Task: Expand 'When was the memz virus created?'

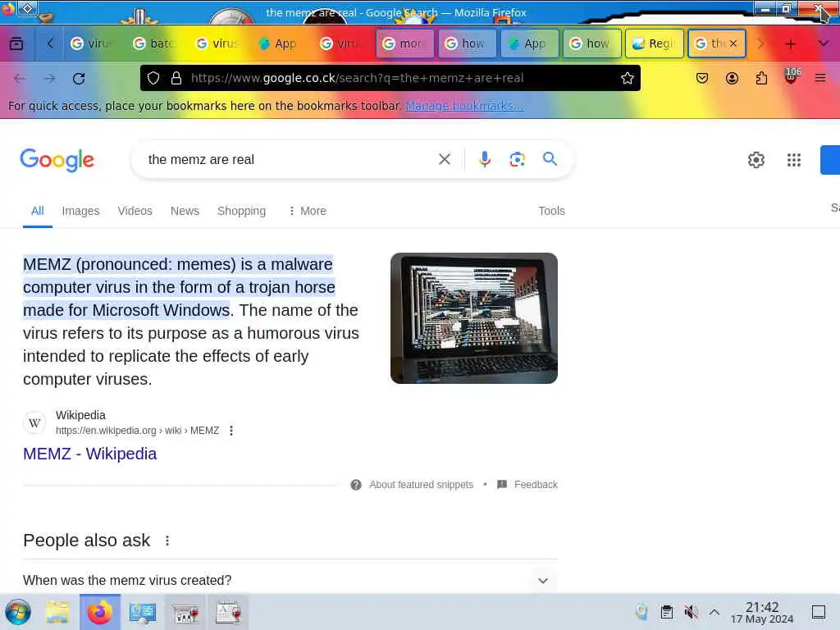Action: (290, 580)
